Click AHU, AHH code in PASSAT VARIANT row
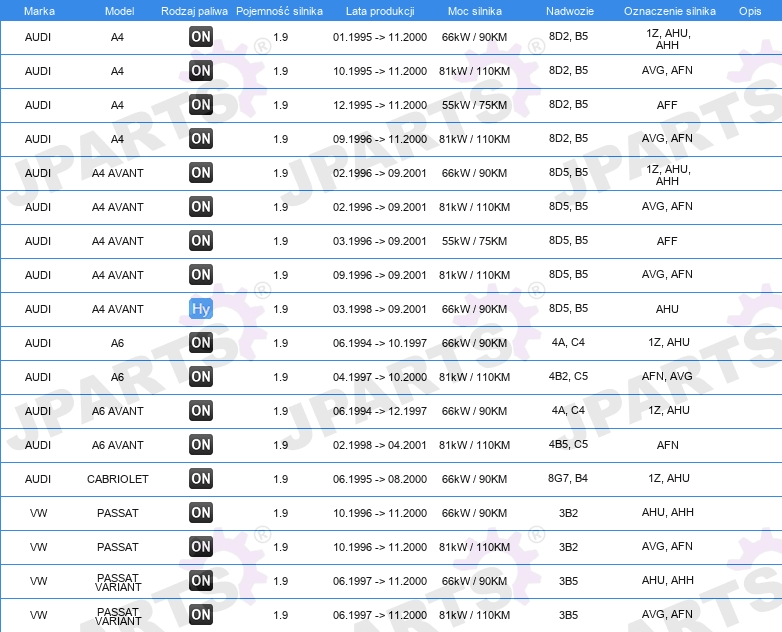Image resolution: width=782 pixels, height=632 pixels. click(667, 580)
